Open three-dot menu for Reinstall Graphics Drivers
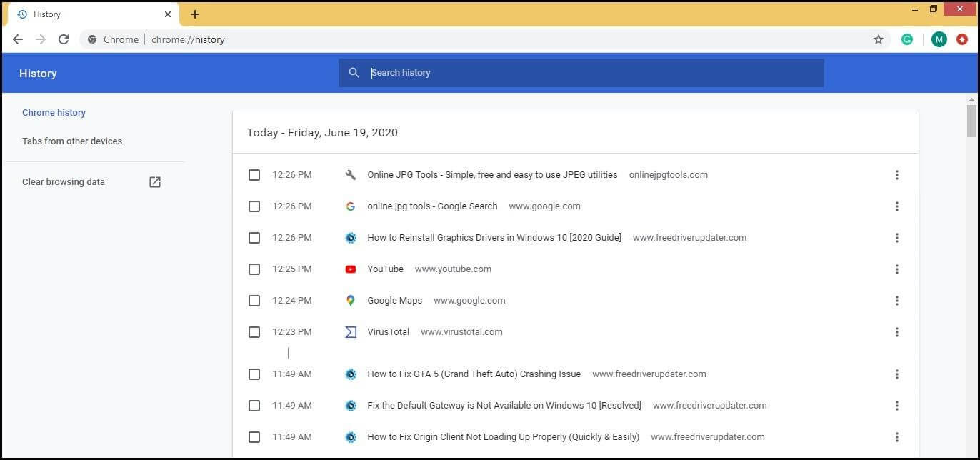The image size is (980, 460). [x=897, y=238]
